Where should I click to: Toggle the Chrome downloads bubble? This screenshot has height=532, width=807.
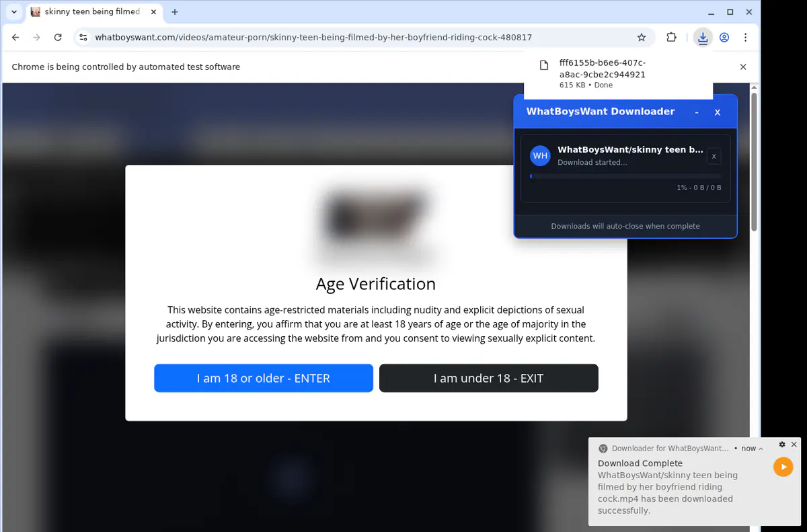(x=703, y=38)
